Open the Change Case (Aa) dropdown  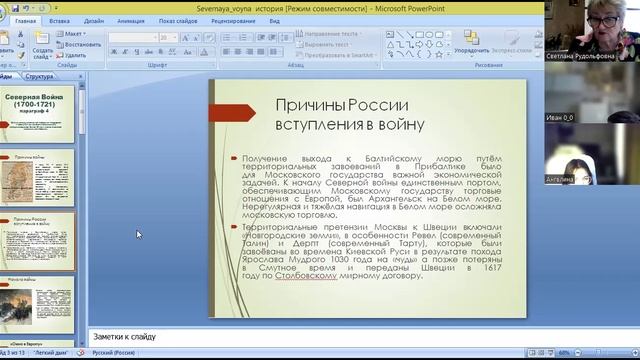188,52
